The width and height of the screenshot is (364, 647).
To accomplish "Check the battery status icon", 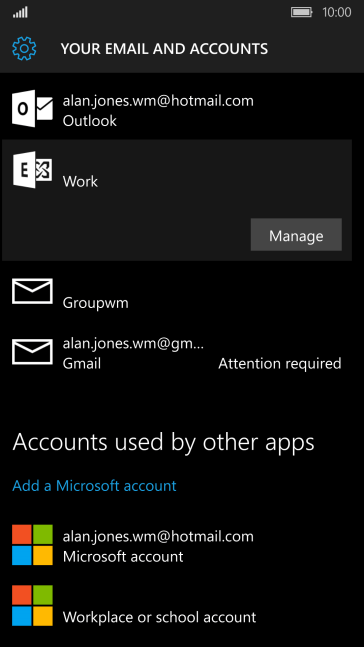I will [x=302, y=12].
